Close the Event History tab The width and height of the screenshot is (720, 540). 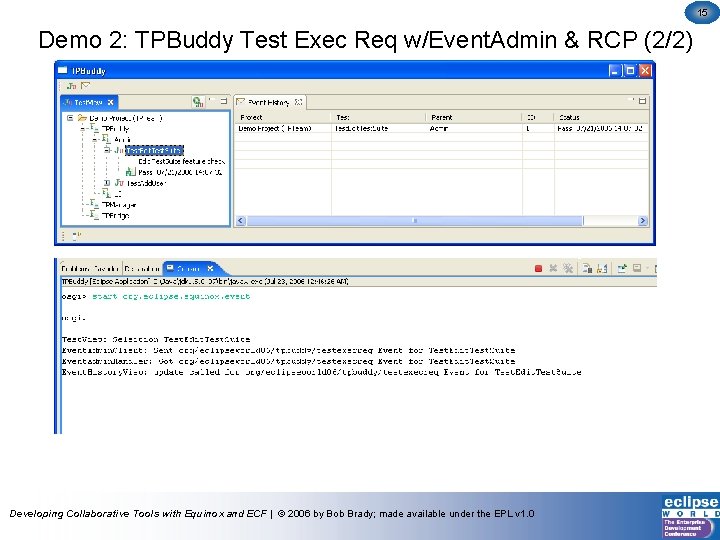coord(298,102)
